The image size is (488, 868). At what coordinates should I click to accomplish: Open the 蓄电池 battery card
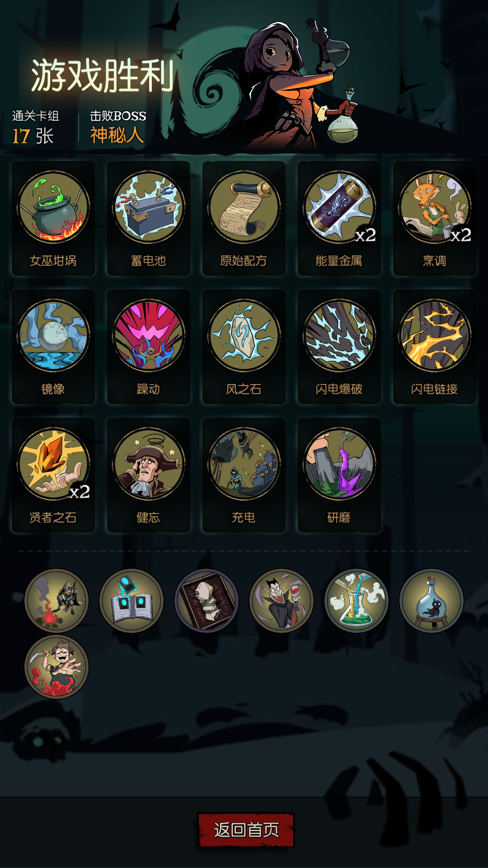click(149, 218)
